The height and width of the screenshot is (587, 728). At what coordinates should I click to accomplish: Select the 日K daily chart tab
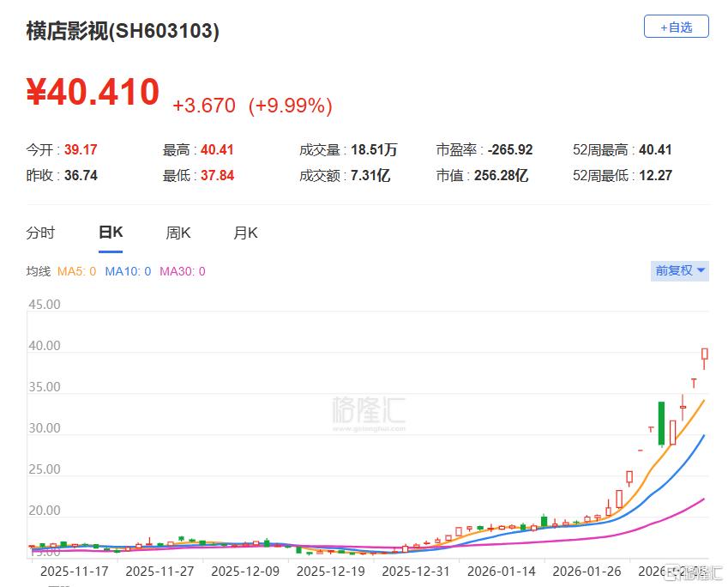click(x=110, y=231)
